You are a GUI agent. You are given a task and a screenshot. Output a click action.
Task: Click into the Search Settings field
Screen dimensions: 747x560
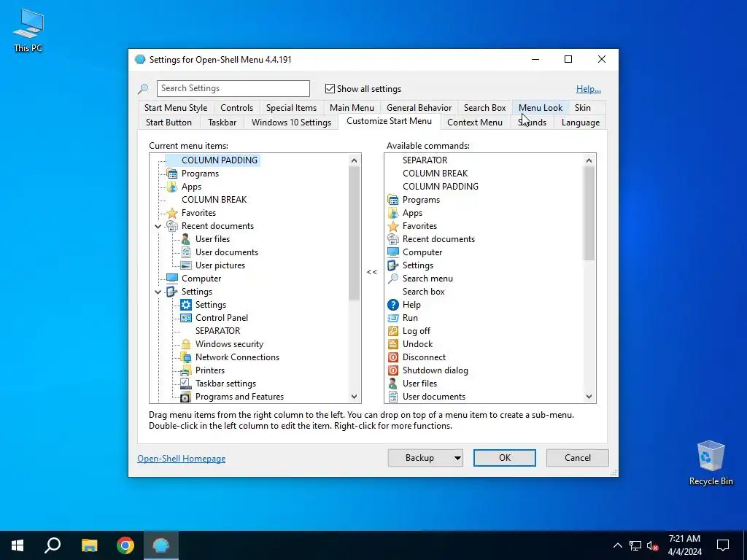[233, 88]
